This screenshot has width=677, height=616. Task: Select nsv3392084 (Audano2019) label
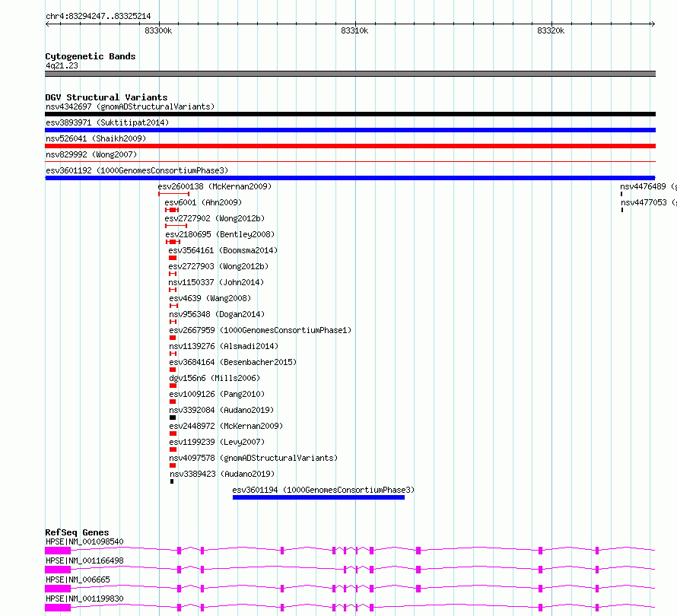point(221,410)
